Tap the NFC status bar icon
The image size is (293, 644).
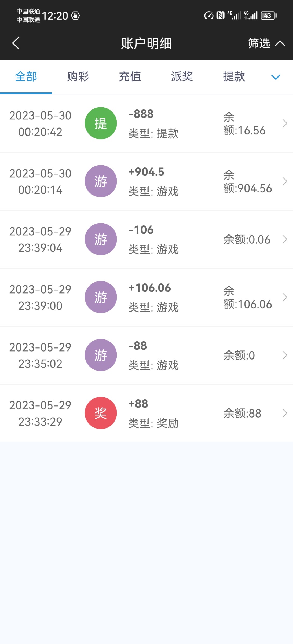pyautogui.click(x=220, y=15)
